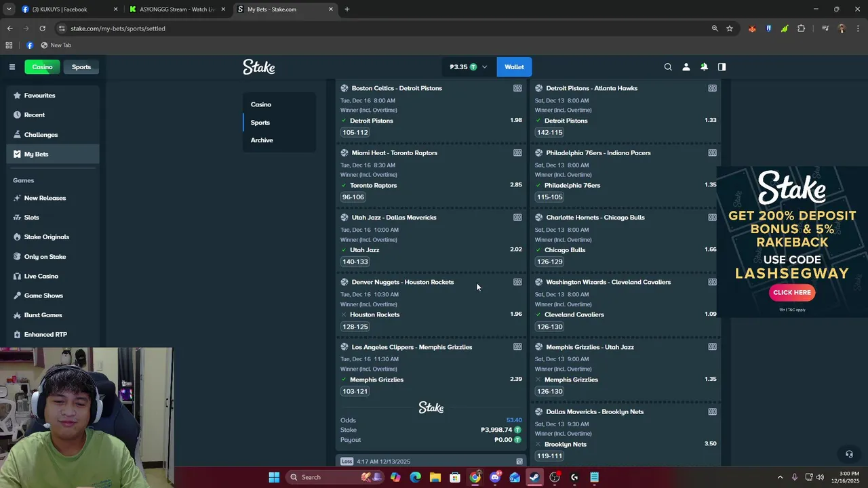The width and height of the screenshot is (868, 488).
Task: Open Discord from the taskbar
Action: (495, 477)
